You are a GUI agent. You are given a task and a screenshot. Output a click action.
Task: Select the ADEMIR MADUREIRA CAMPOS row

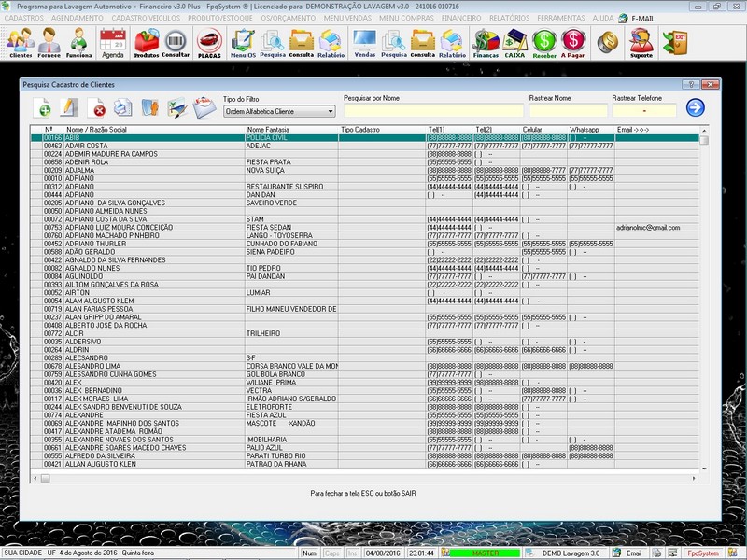[x=364, y=154]
